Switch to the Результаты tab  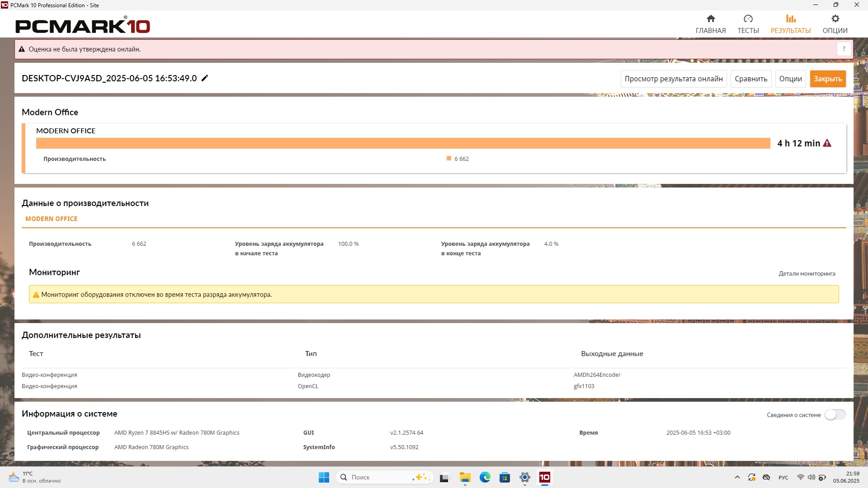[x=790, y=24]
